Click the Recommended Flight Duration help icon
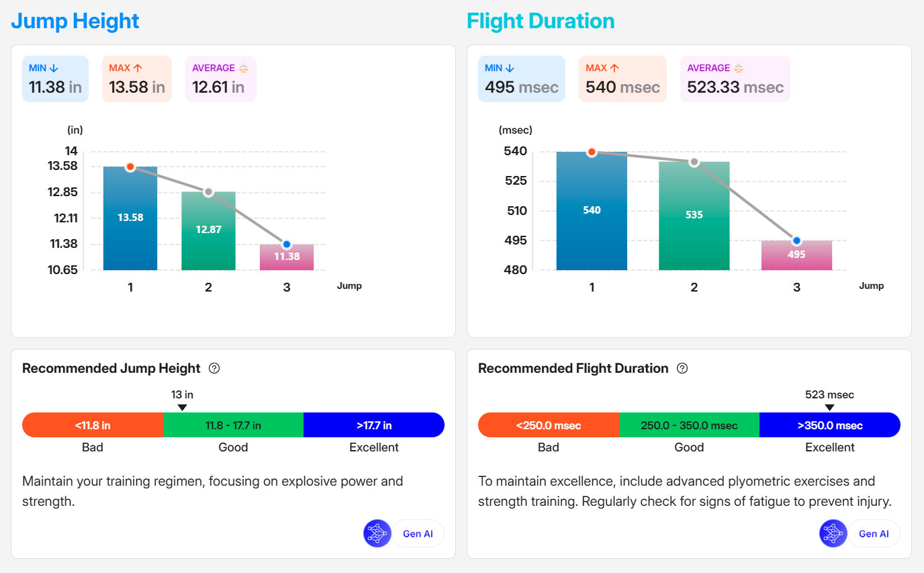924x573 pixels. (682, 368)
